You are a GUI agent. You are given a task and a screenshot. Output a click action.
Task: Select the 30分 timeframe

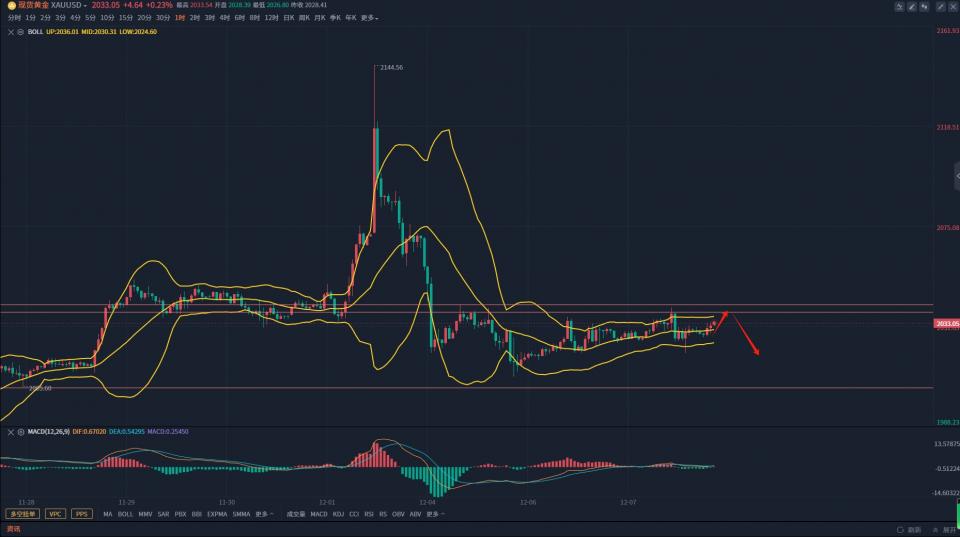(x=162, y=18)
